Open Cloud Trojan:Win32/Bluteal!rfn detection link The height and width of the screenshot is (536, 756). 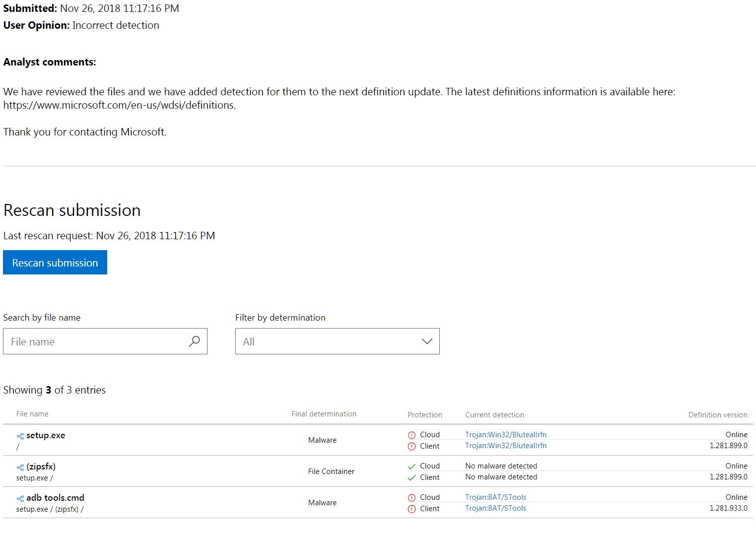click(505, 435)
